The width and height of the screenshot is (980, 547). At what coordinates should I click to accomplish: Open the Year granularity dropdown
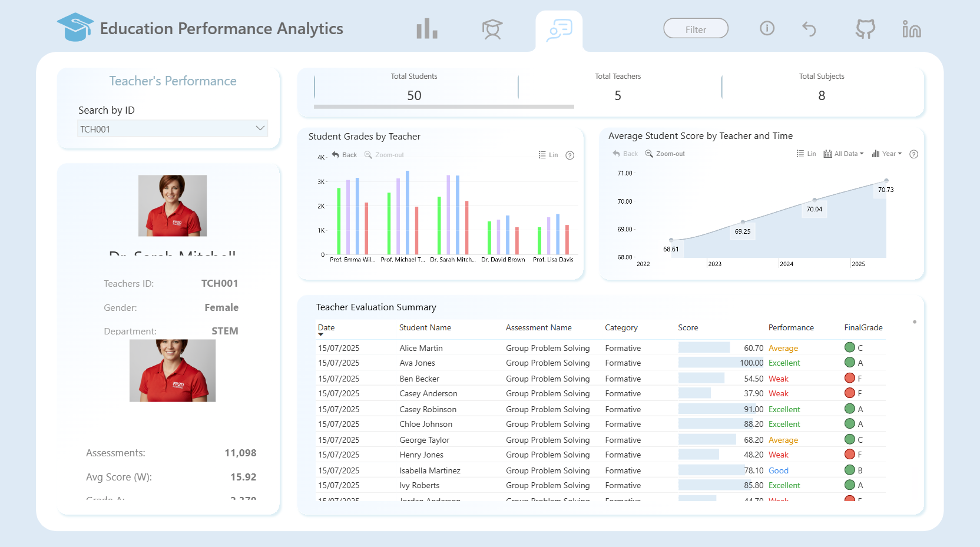coord(887,154)
